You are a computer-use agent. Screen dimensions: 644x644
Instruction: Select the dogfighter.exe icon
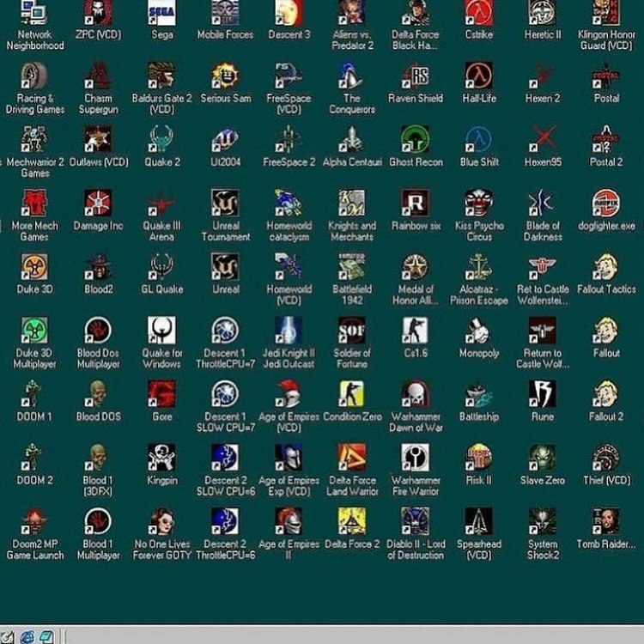tap(606, 204)
